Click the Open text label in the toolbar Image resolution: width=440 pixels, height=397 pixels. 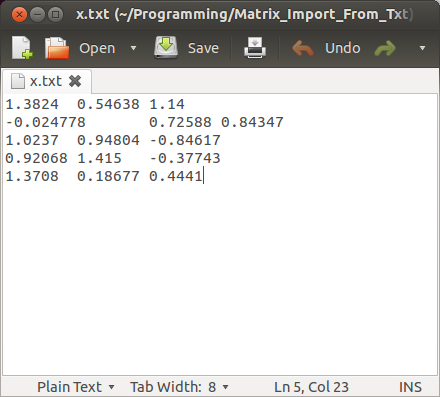(97, 48)
